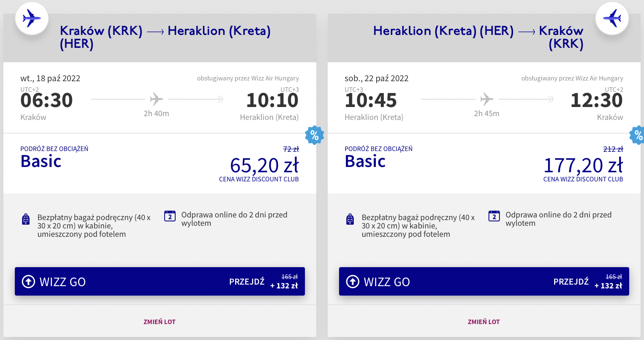Click the return fare discount percent badge
The height and width of the screenshot is (340, 644).
(638, 135)
